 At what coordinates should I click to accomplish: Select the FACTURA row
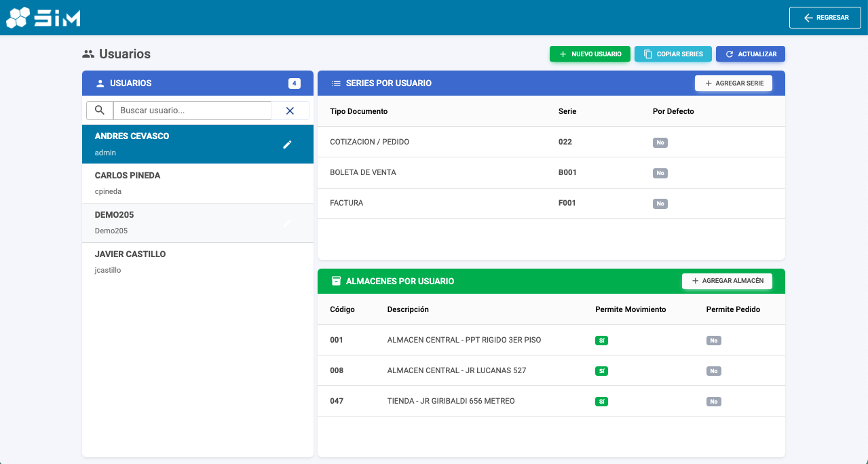pyautogui.click(x=551, y=203)
